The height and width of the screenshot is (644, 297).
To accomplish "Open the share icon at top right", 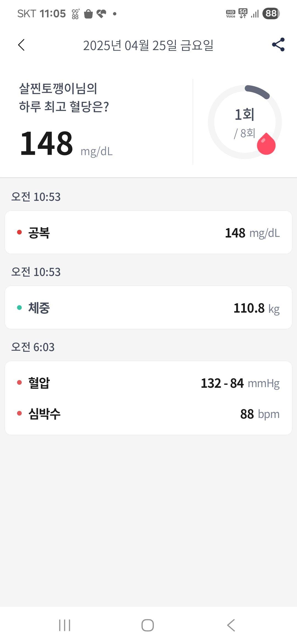I will click(x=278, y=45).
